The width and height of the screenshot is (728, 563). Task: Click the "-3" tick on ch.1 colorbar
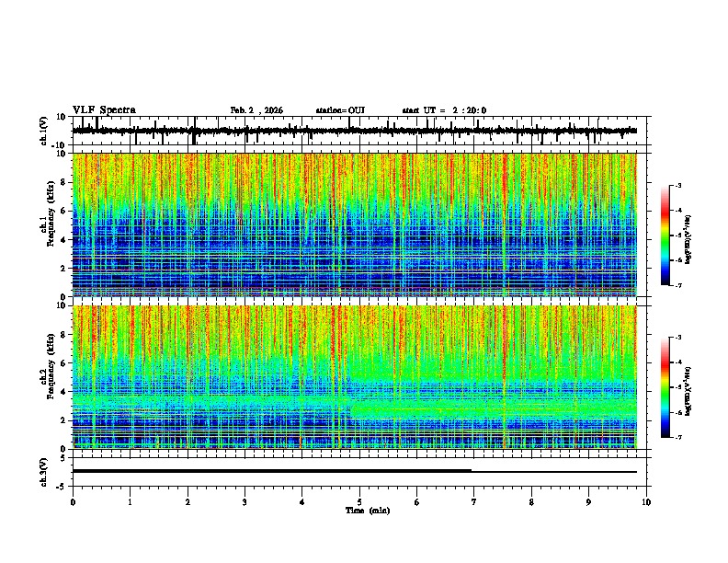[x=678, y=185]
